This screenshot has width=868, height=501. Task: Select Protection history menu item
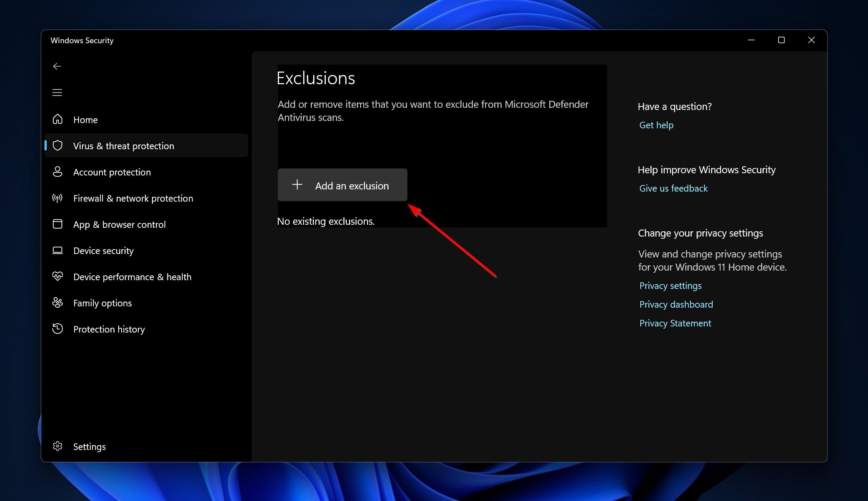109,329
